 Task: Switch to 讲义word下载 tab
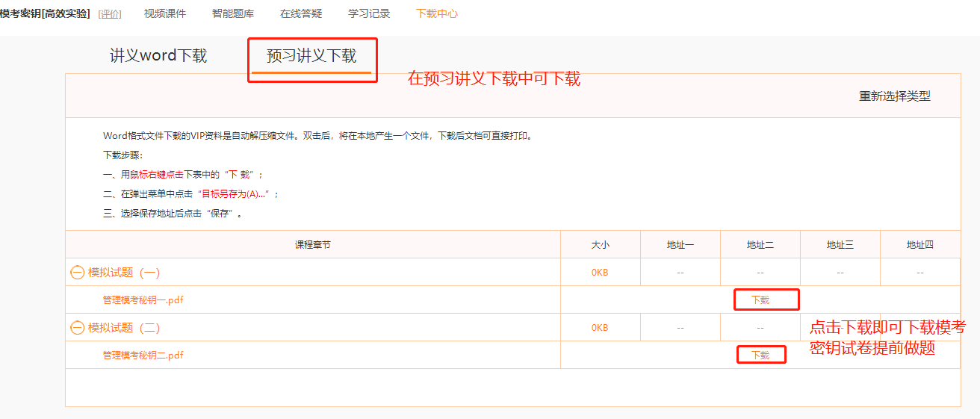coord(158,56)
